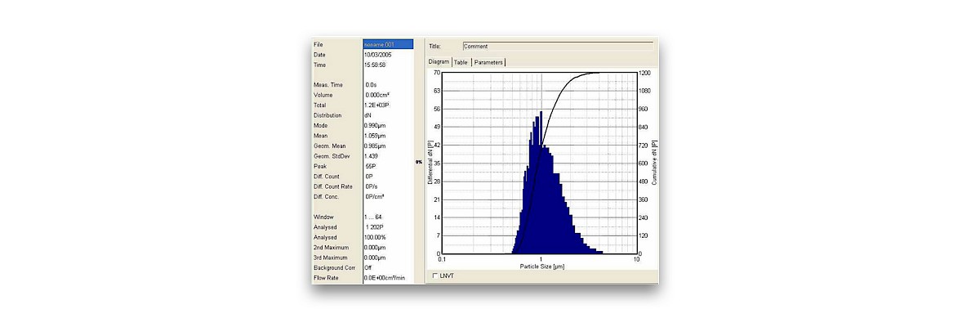Click the Analysed 100.00% value
The height and width of the screenshot is (327, 980).
click(x=376, y=237)
